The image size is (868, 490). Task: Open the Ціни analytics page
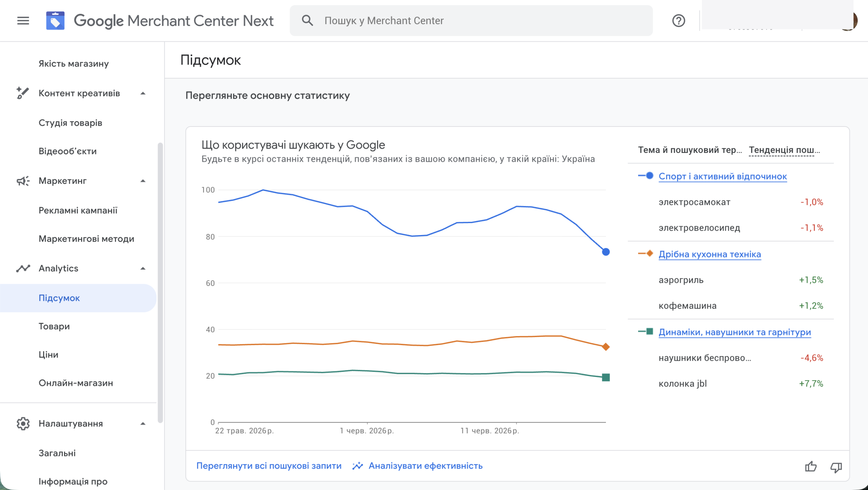pos(48,355)
